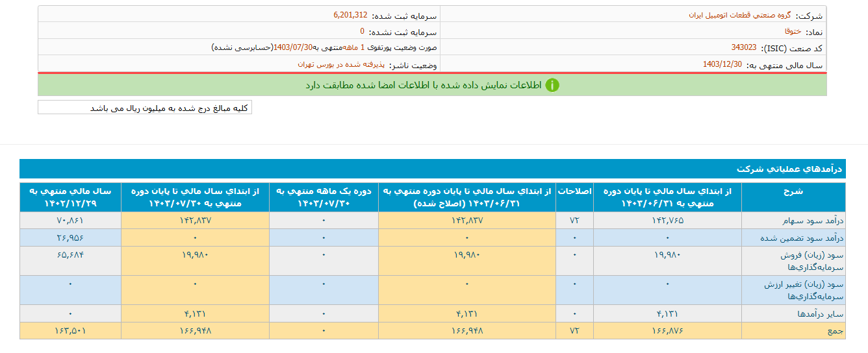Click the ticker symbol 'ختوقا'
This screenshot has width=868, height=353.
pyautogui.click(x=793, y=31)
